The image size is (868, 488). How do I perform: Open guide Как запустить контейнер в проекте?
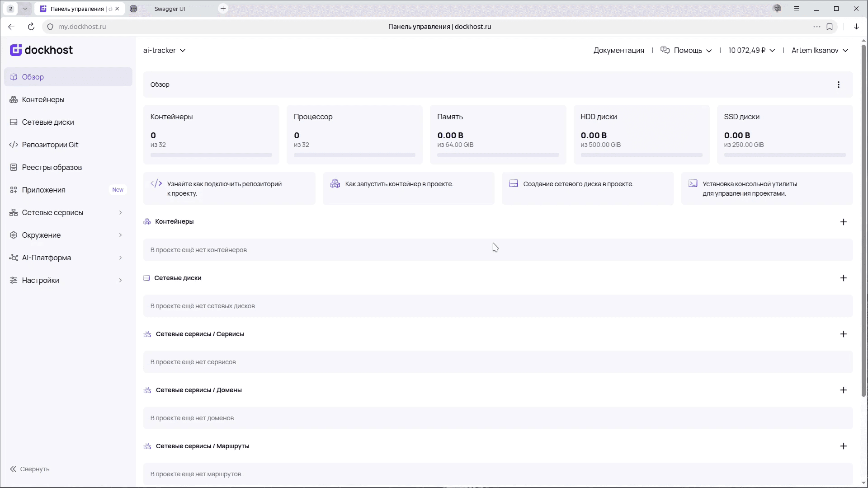pos(408,188)
